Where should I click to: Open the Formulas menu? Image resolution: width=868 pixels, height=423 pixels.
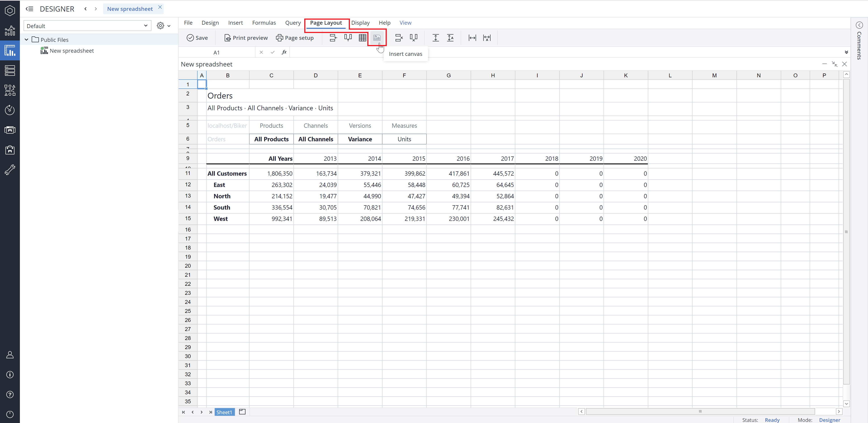264,23
